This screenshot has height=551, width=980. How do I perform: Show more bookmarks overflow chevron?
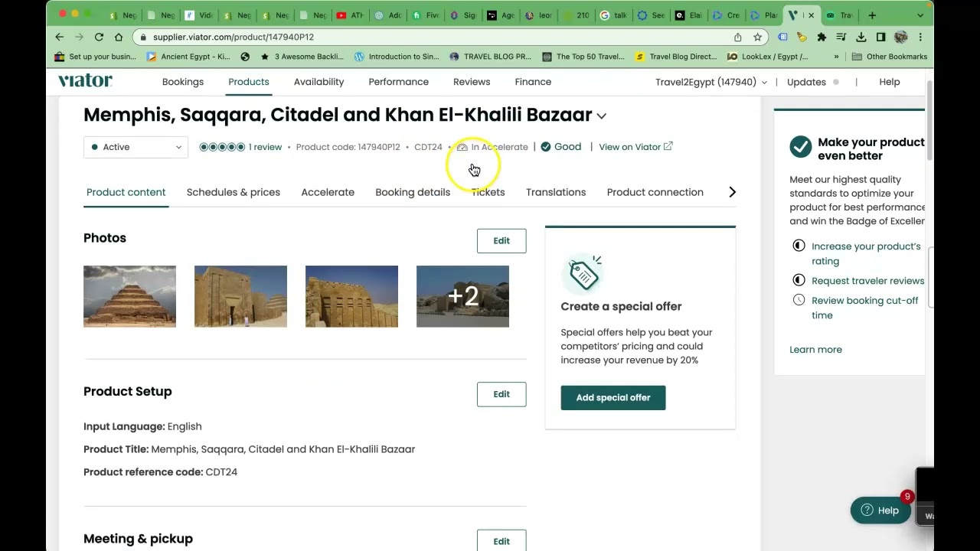(x=836, y=57)
